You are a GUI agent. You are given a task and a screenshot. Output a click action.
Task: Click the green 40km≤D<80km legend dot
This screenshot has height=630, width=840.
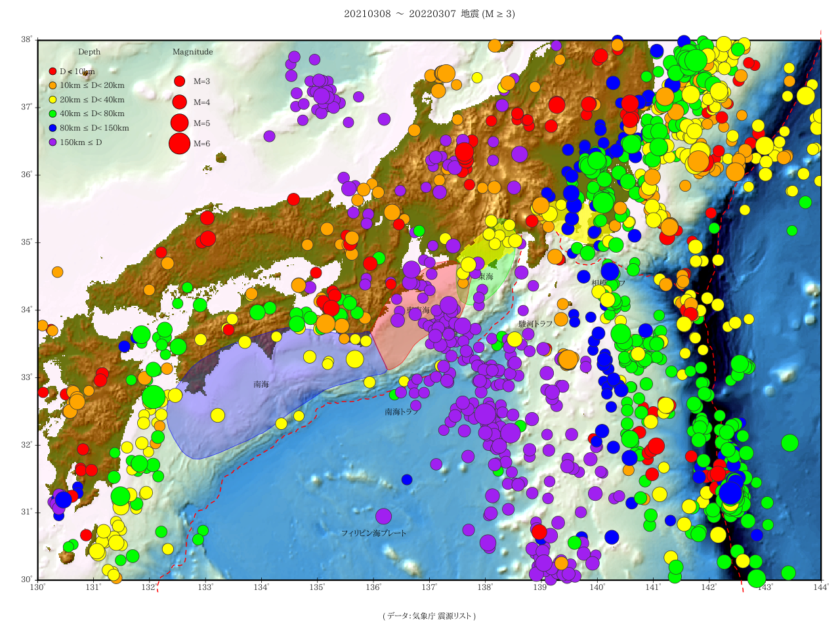(53, 114)
